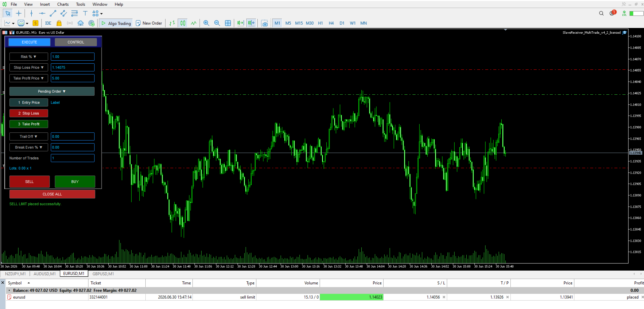The height and width of the screenshot is (309, 644).
Task: Open the Pending Order type dropdown
Action: (x=52, y=91)
